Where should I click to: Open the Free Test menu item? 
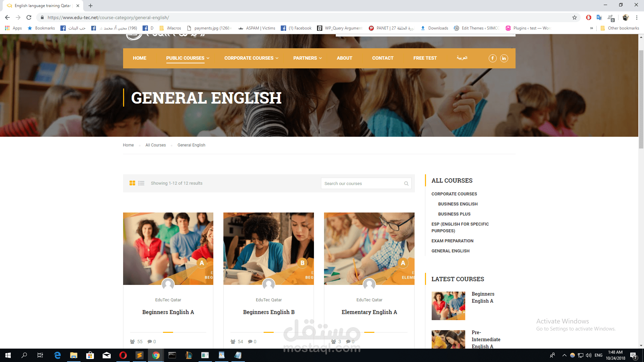click(425, 58)
